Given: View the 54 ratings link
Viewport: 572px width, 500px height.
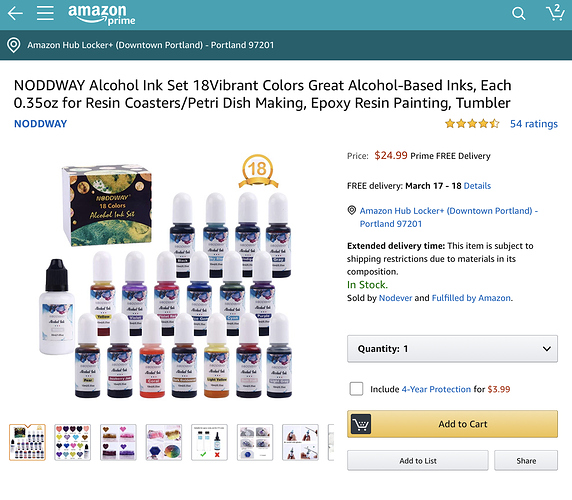Looking at the screenshot, I should pos(534,124).
